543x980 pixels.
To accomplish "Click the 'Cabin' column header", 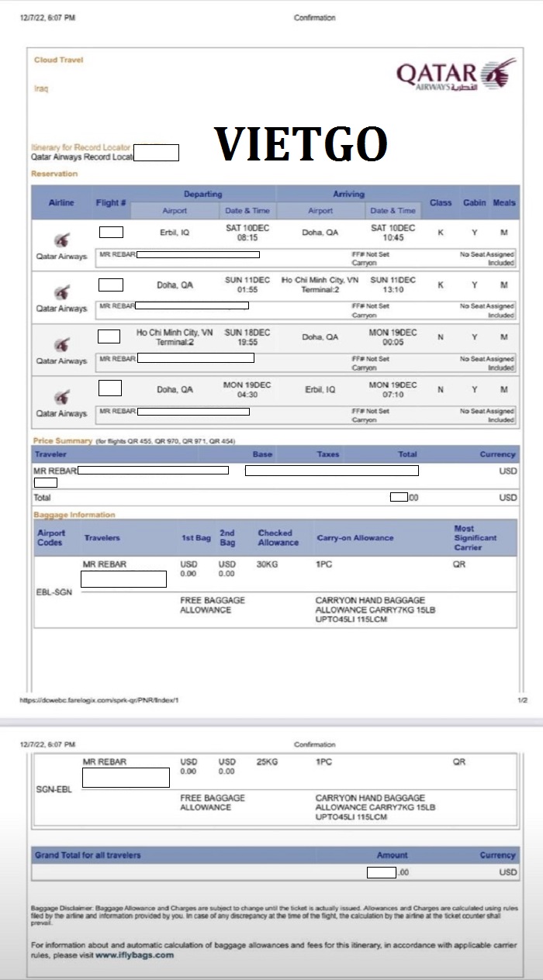I will point(475,202).
